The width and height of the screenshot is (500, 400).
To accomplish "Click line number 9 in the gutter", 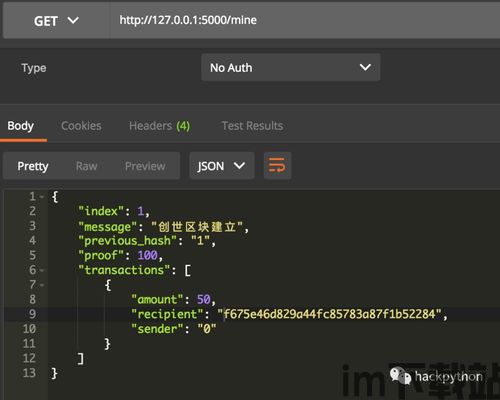I will pos(32,314).
